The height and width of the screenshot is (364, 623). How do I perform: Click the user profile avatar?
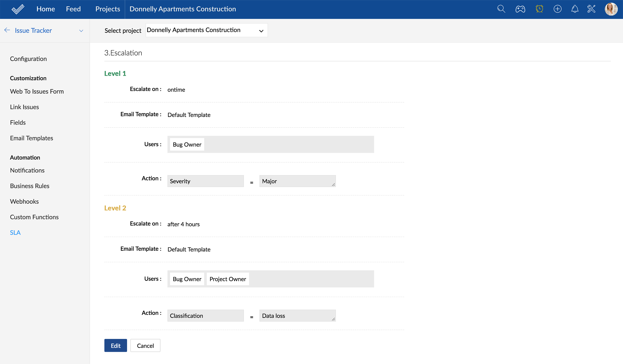click(x=611, y=9)
